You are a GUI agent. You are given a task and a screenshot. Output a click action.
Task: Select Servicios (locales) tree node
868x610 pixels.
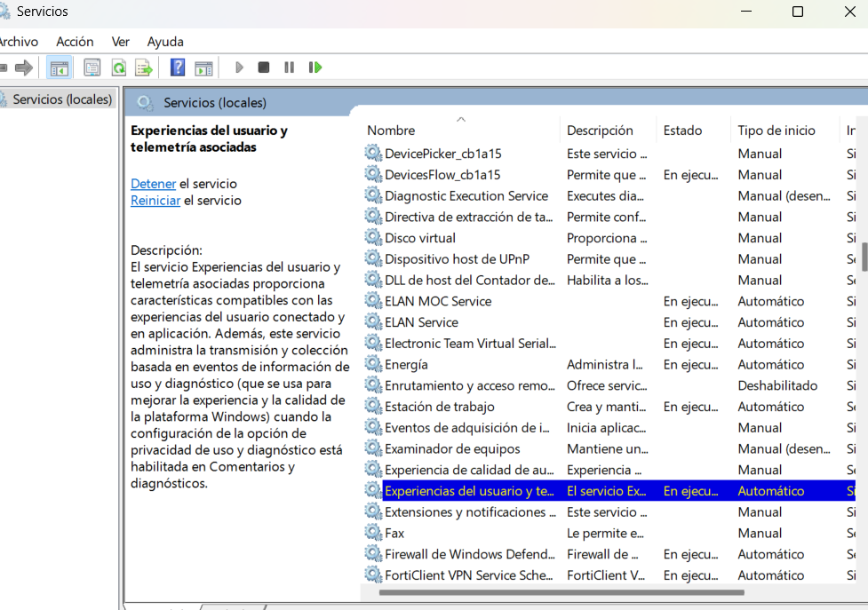click(x=62, y=99)
